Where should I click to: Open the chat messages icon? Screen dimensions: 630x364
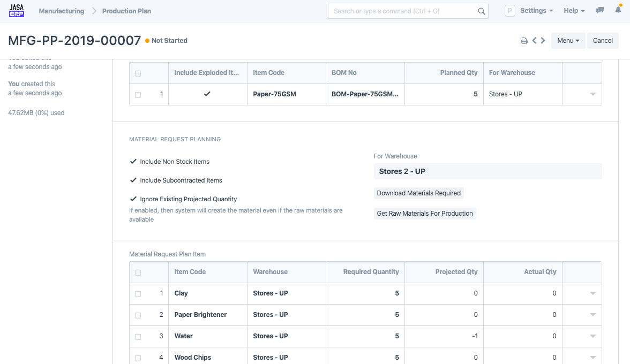click(600, 11)
